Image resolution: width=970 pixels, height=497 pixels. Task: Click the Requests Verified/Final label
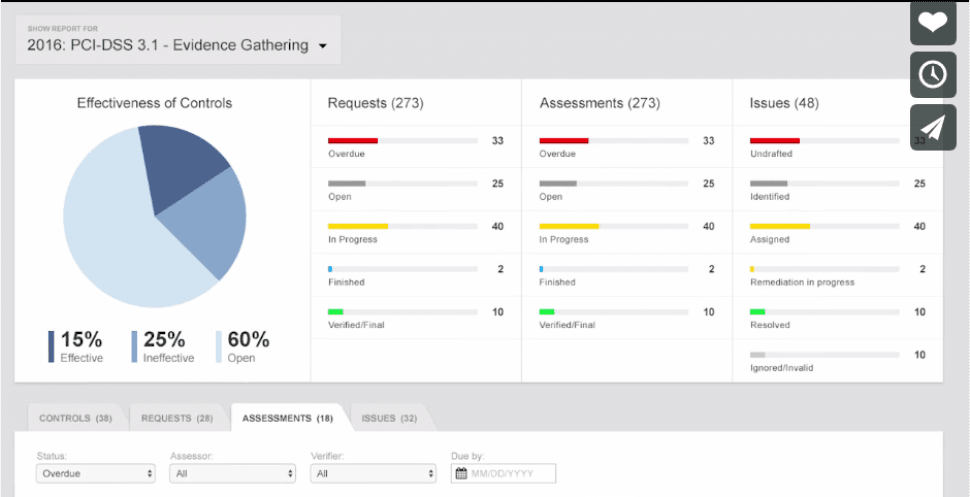point(356,325)
